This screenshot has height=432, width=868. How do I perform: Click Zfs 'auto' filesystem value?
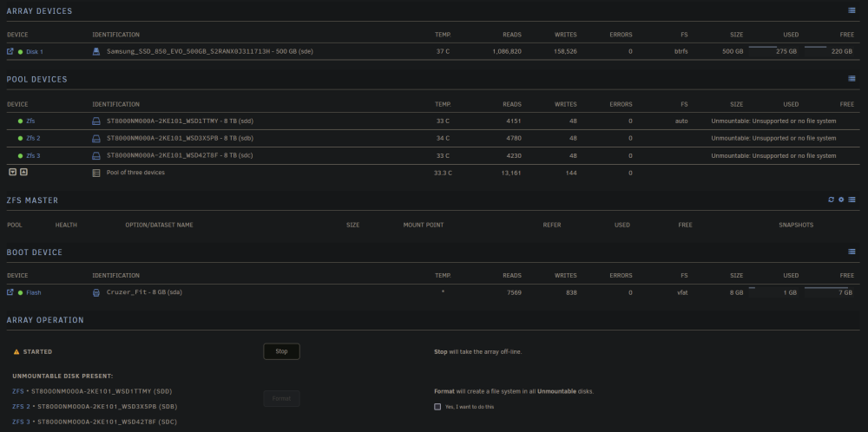tap(681, 121)
